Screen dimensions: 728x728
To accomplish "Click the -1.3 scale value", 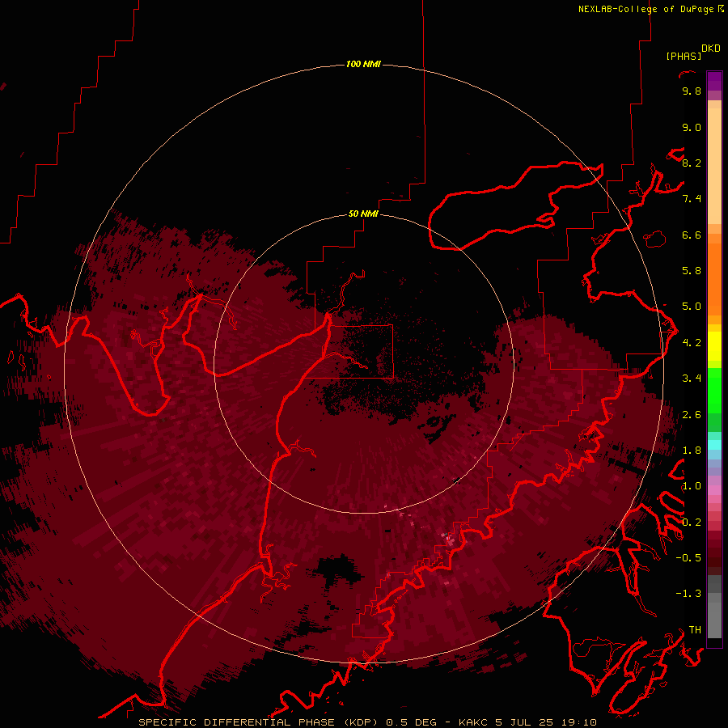I will (x=688, y=594).
